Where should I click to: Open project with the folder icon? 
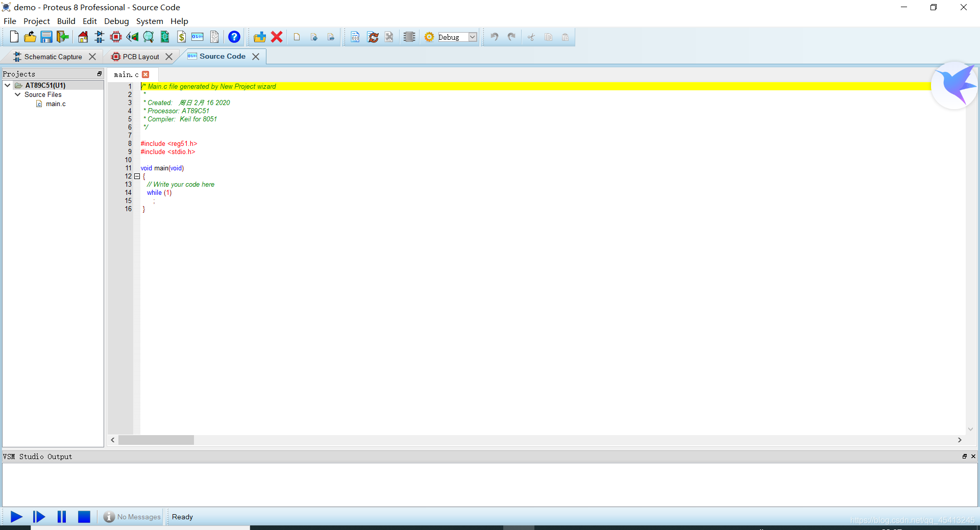30,37
